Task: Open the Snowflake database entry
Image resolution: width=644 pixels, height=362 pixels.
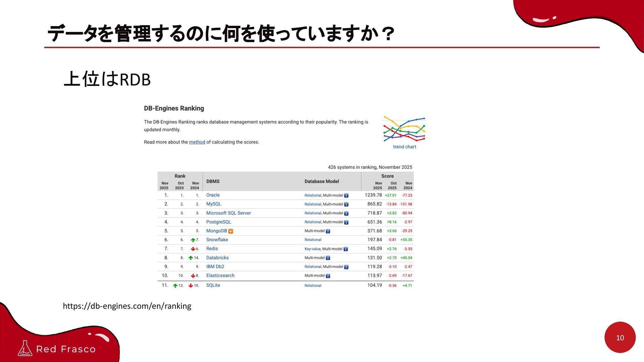Action: click(x=217, y=240)
